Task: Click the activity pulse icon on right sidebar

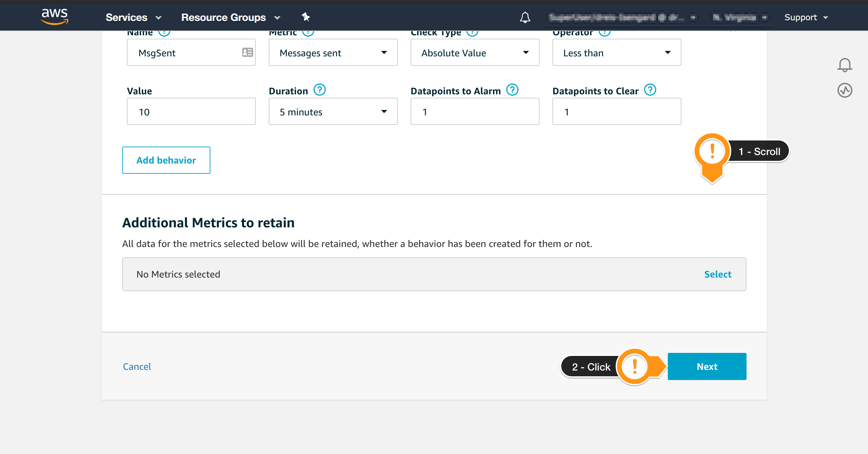Action: (x=845, y=90)
